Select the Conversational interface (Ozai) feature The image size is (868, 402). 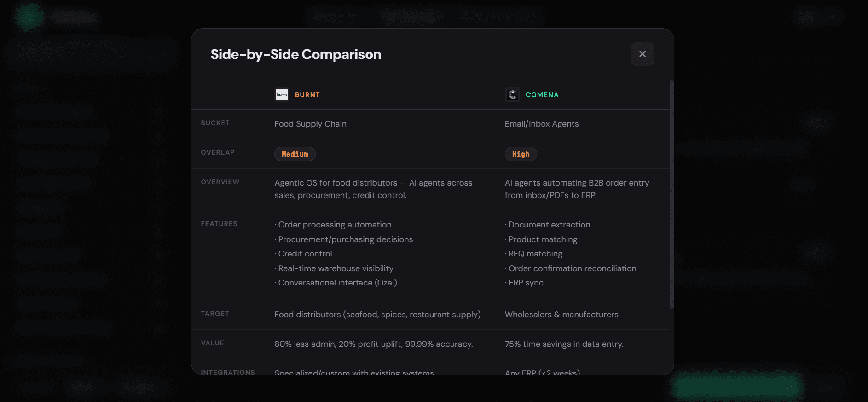coord(336,283)
